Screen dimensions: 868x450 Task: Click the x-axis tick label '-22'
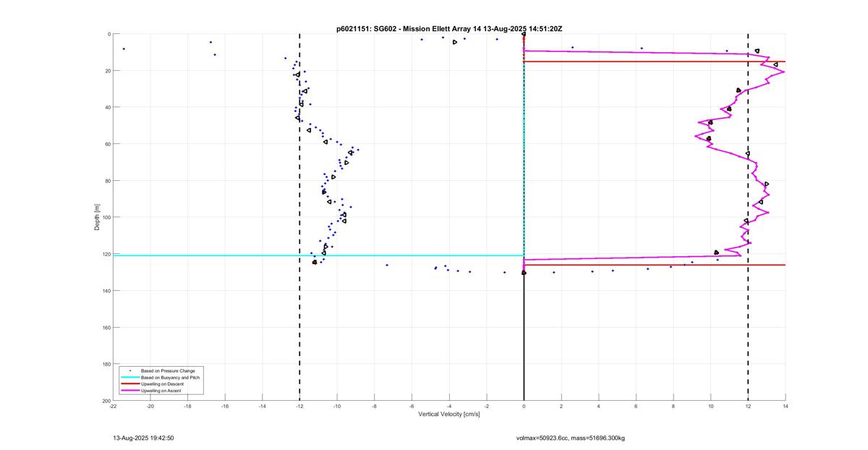coord(113,407)
